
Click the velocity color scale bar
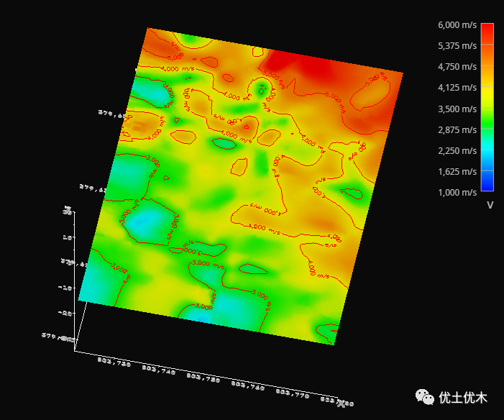pyautogui.click(x=487, y=107)
